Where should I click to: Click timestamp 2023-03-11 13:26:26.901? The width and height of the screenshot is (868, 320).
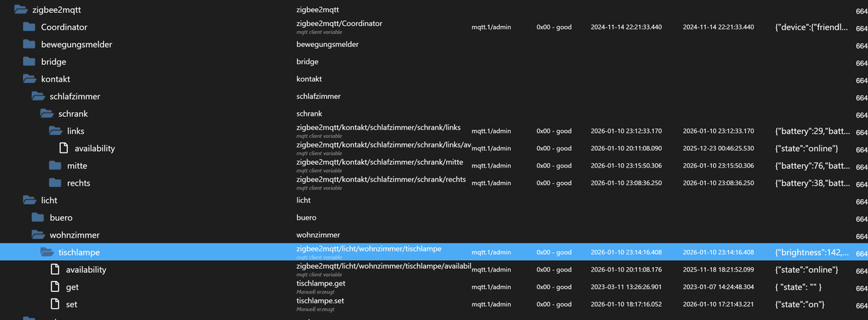click(627, 287)
